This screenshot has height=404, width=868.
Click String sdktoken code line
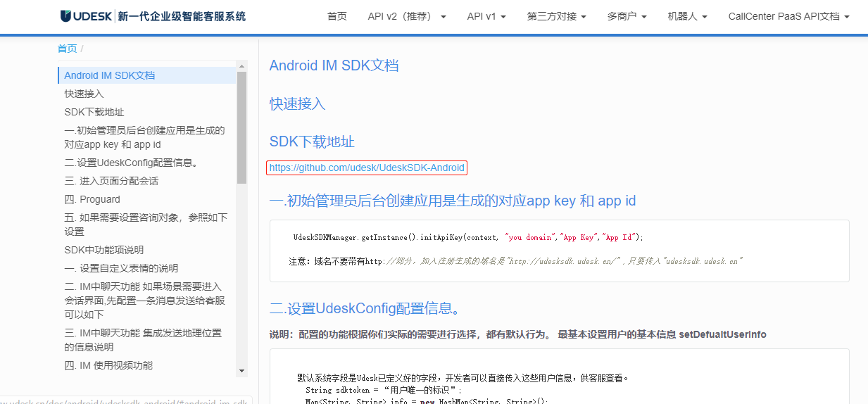(x=384, y=390)
